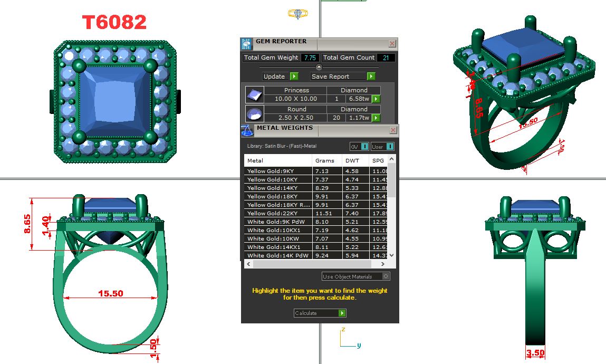Enable Use Object Materials option

(386, 276)
